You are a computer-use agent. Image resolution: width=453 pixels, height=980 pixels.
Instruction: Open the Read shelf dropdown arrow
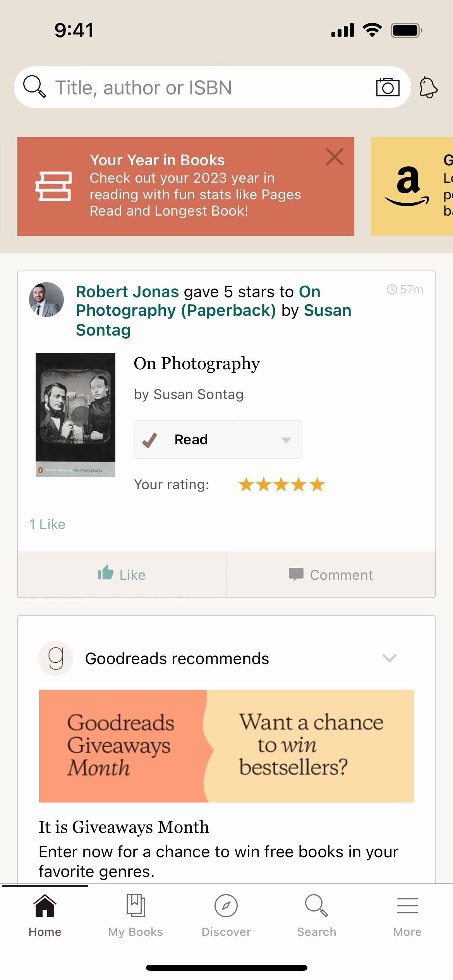[286, 440]
